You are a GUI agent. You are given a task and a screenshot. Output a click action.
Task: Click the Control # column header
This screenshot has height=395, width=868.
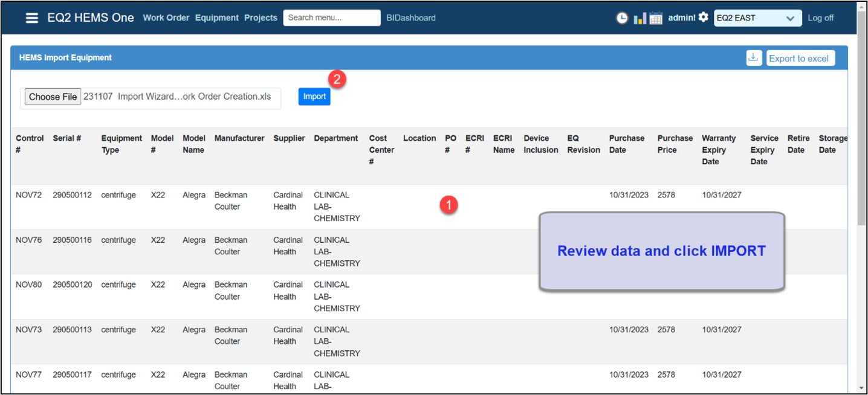click(x=30, y=144)
